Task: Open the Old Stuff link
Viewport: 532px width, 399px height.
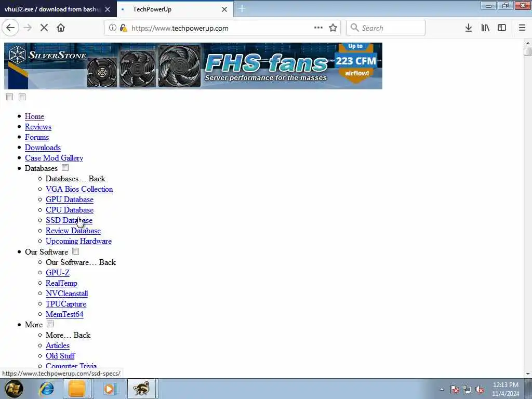Action: [x=60, y=356]
